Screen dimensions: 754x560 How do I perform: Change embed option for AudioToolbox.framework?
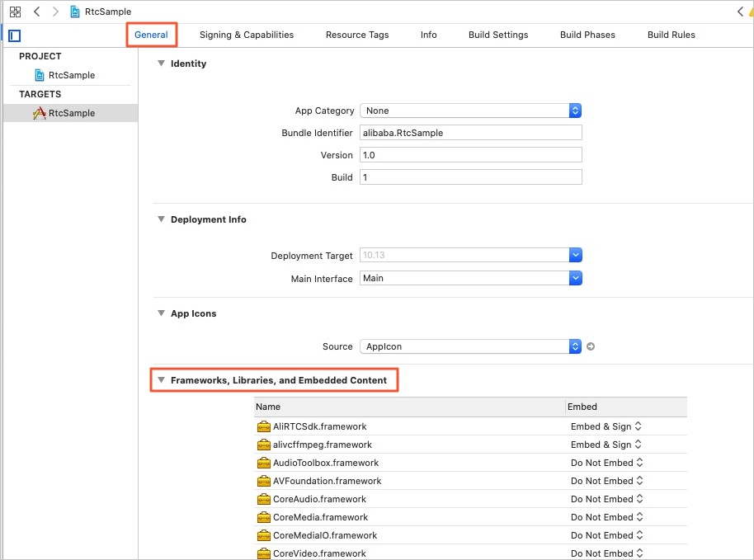click(x=607, y=463)
